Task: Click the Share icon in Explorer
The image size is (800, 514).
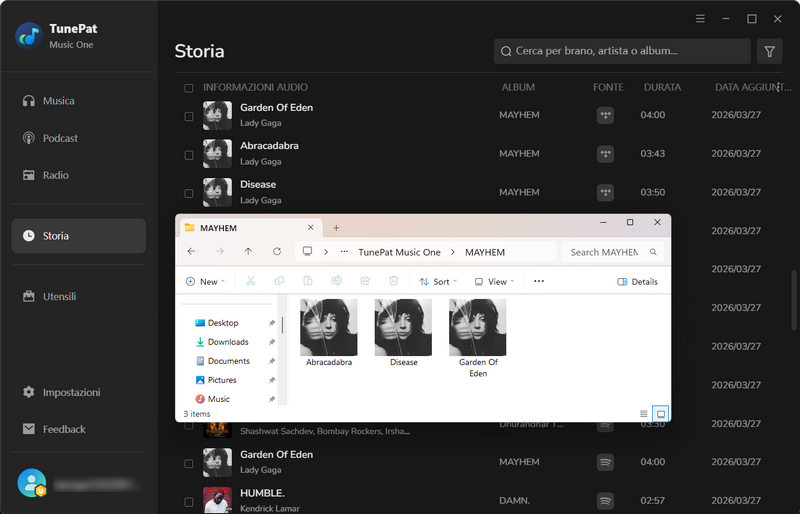Action: [x=365, y=281]
